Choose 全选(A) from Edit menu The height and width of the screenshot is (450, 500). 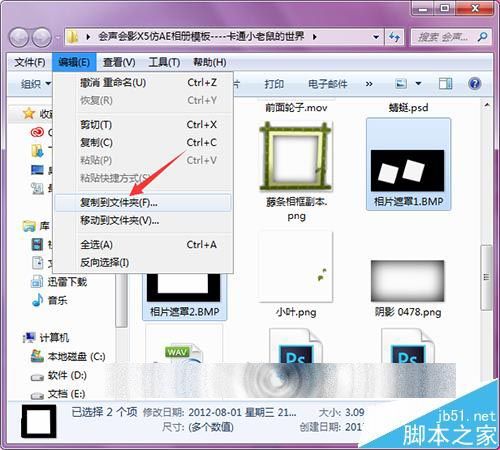tap(143, 245)
